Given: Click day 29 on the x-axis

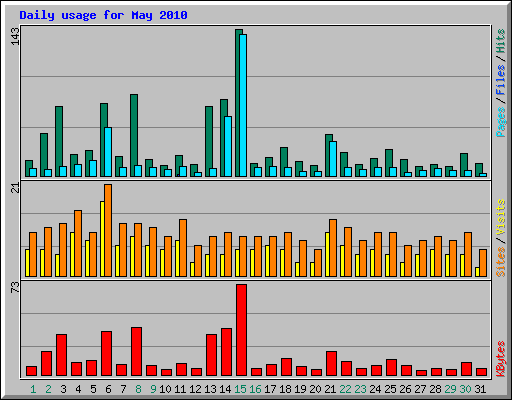Looking at the screenshot, I should pyautogui.click(x=450, y=389).
